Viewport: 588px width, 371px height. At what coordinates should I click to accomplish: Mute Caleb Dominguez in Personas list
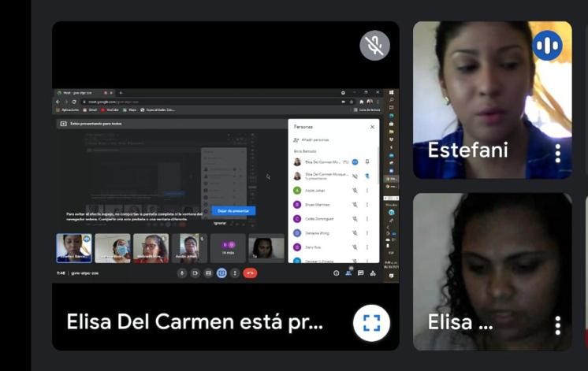[x=355, y=219]
